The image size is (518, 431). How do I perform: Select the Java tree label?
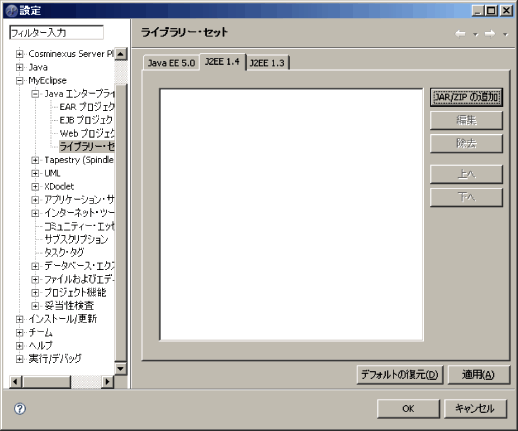point(38,67)
